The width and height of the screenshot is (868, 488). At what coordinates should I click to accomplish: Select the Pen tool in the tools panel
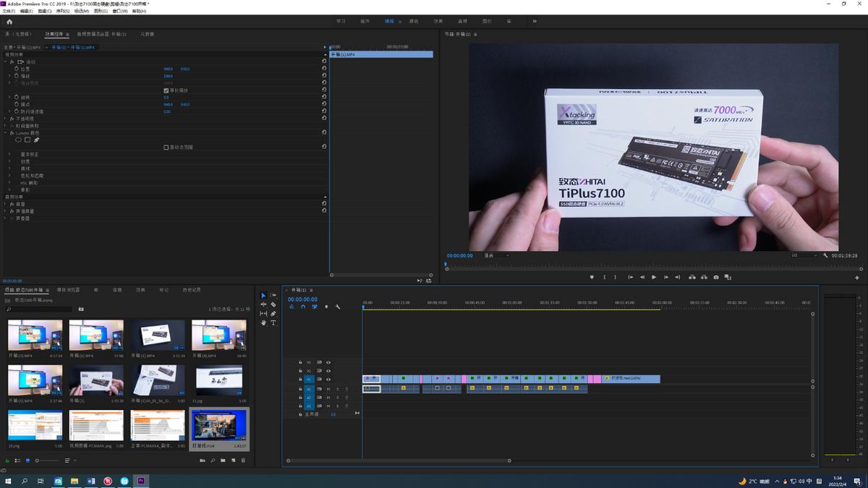[273, 314]
